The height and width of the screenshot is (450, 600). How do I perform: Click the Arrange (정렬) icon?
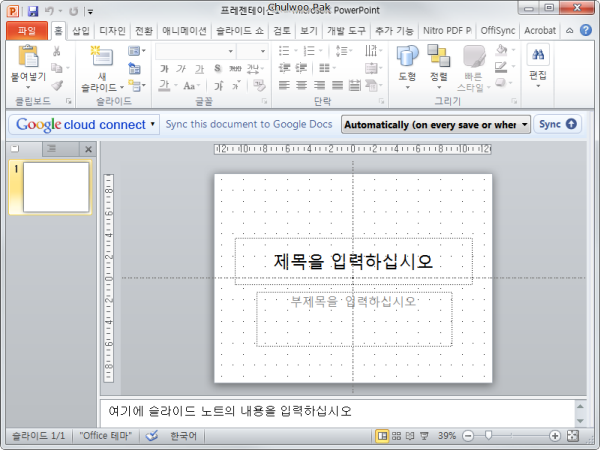(439, 56)
